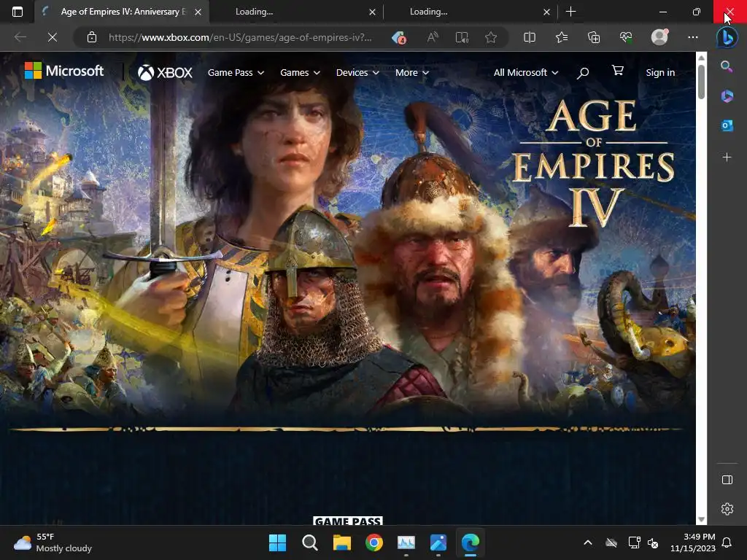Open weather widget Mostly cloudy
This screenshot has width=747, height=560.
point(53,542)
